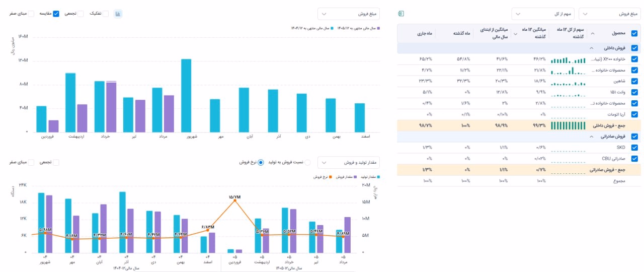Select the جمع - فروش صادراتی total row
Screen dimensions: 644x272
(519, 170)
